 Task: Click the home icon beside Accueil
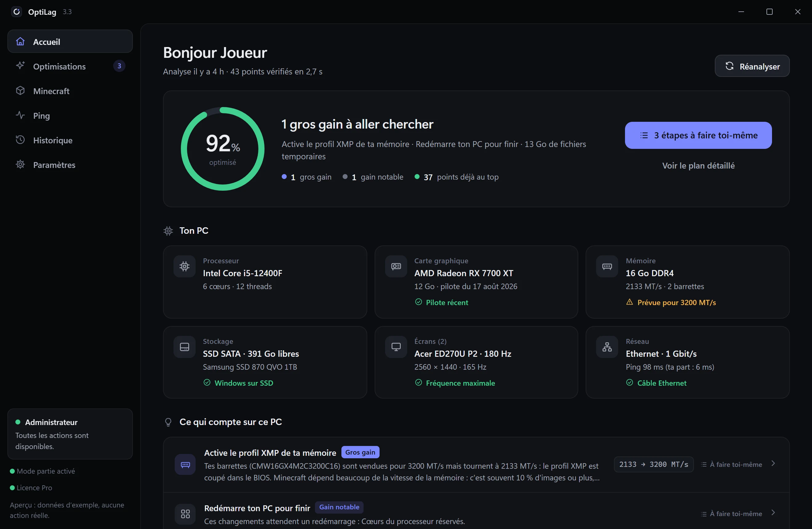21,42
